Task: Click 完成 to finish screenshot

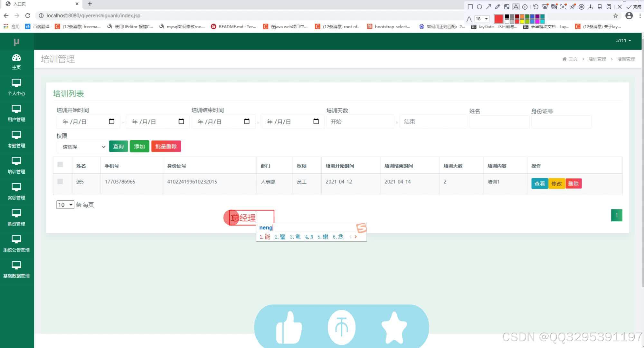Action: 634,7
